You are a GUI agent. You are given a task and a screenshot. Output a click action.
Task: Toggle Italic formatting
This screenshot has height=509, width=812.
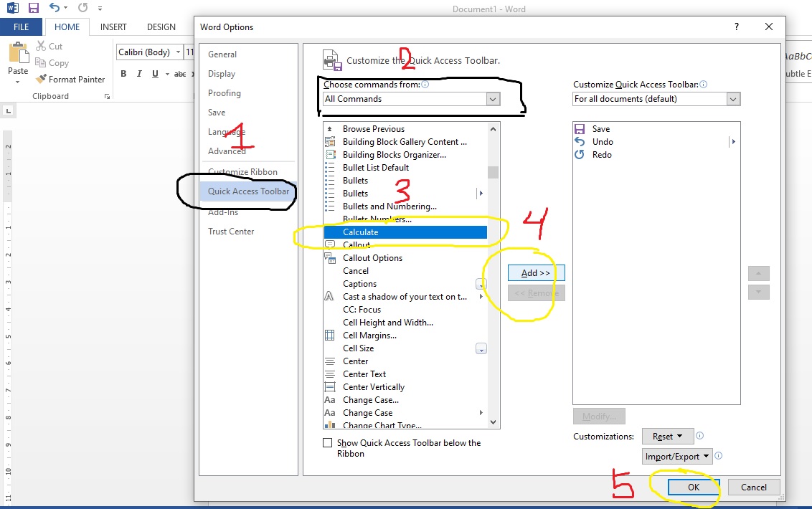point(138,74)
